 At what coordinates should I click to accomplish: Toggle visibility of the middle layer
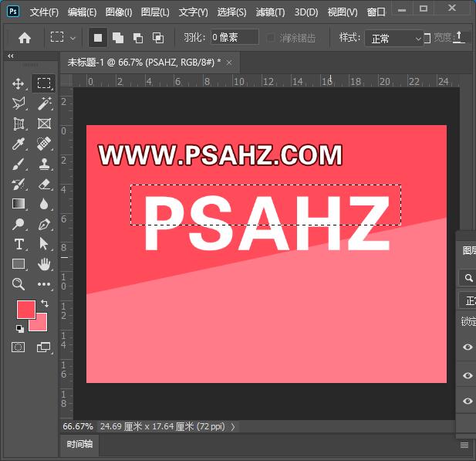(468, 375)
